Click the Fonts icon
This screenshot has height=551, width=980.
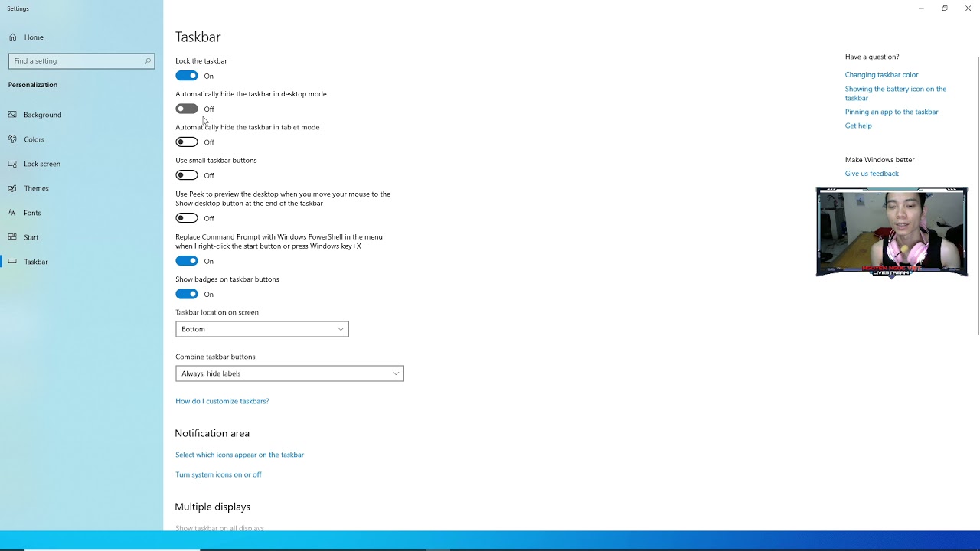pos(13,213)
